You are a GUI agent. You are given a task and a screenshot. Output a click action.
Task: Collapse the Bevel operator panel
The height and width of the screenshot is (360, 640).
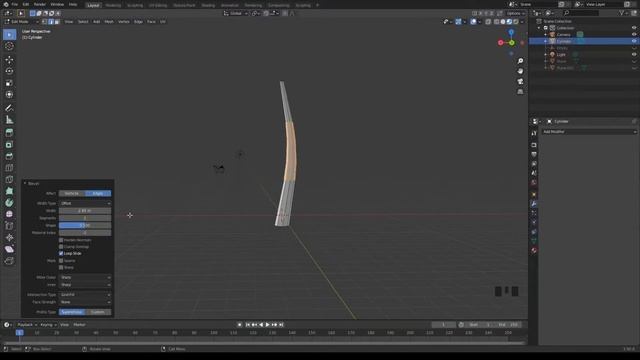pos(25,184)
